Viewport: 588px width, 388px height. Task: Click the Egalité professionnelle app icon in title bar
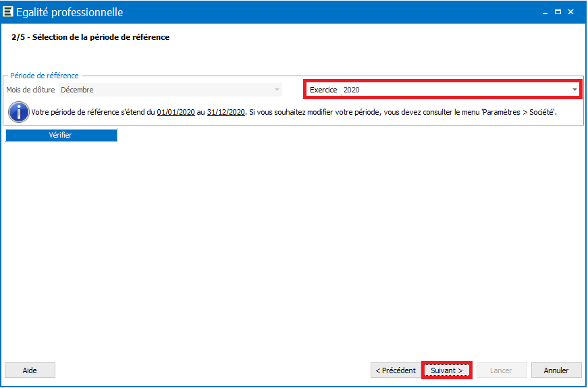coord(7,11)
